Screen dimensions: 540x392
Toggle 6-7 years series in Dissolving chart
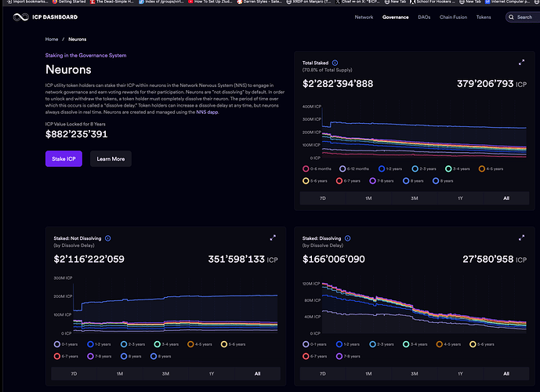pyautogui.click(x=314, y=356)
